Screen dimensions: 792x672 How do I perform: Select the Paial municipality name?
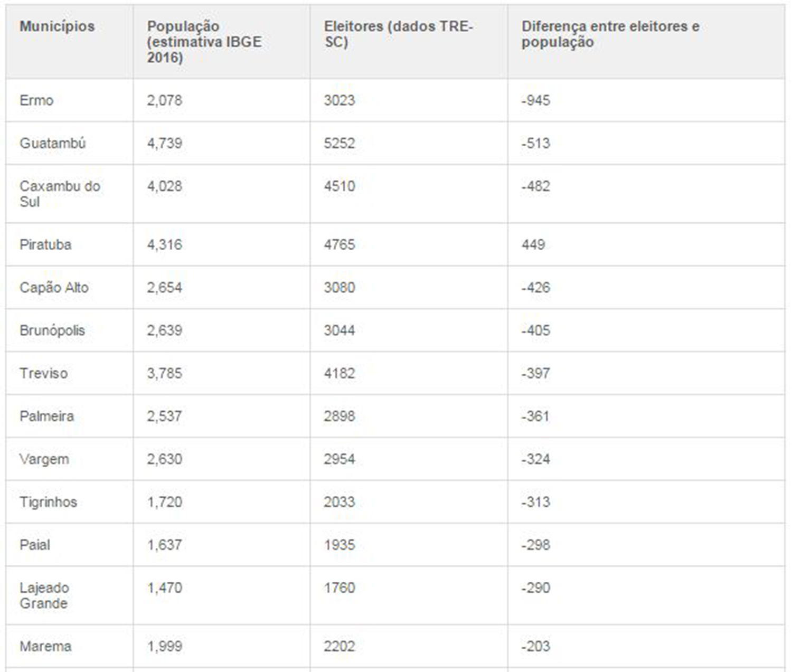tap(35, 545)
